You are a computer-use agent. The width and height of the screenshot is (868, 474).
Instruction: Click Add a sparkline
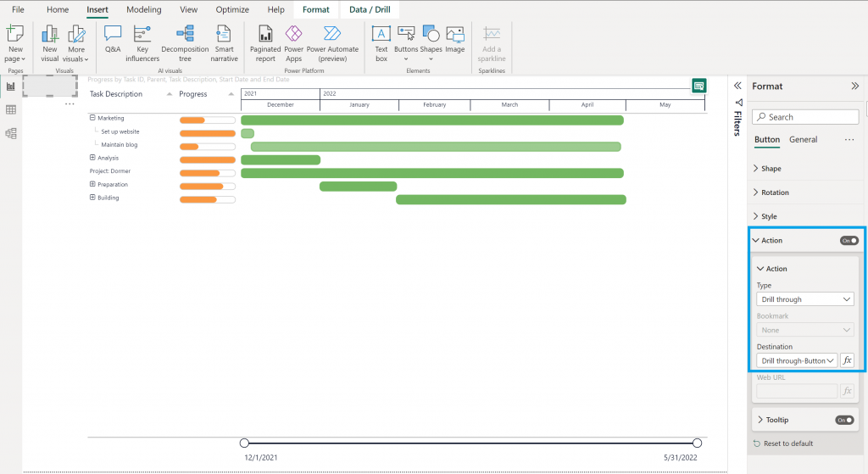click(492, 43)
